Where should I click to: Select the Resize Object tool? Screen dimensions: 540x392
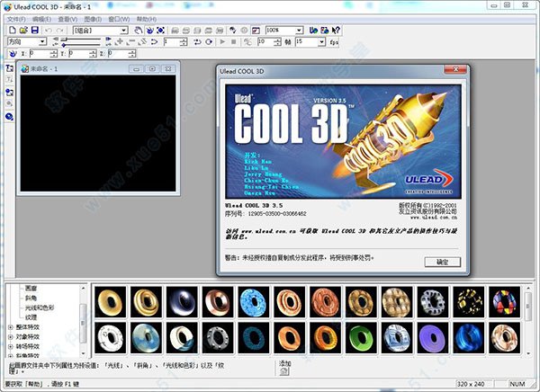pos(160,31)
